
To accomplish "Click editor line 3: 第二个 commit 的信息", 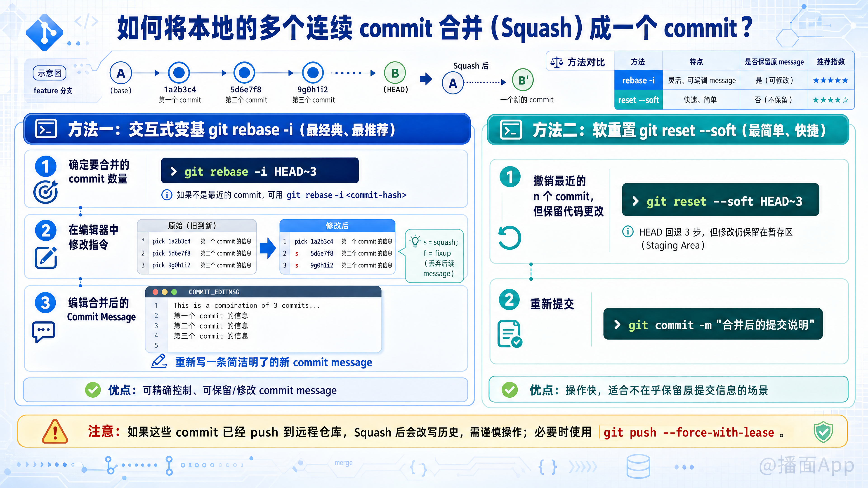I will point(211,326).
